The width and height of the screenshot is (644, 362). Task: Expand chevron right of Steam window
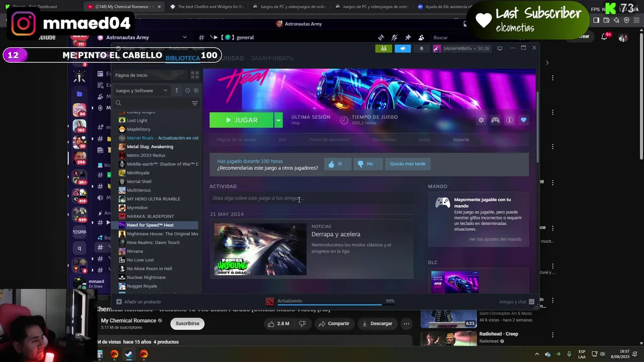547,63
